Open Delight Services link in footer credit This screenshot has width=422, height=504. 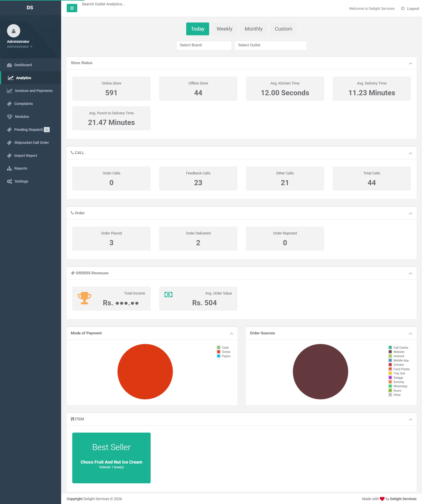pos(403,499)
